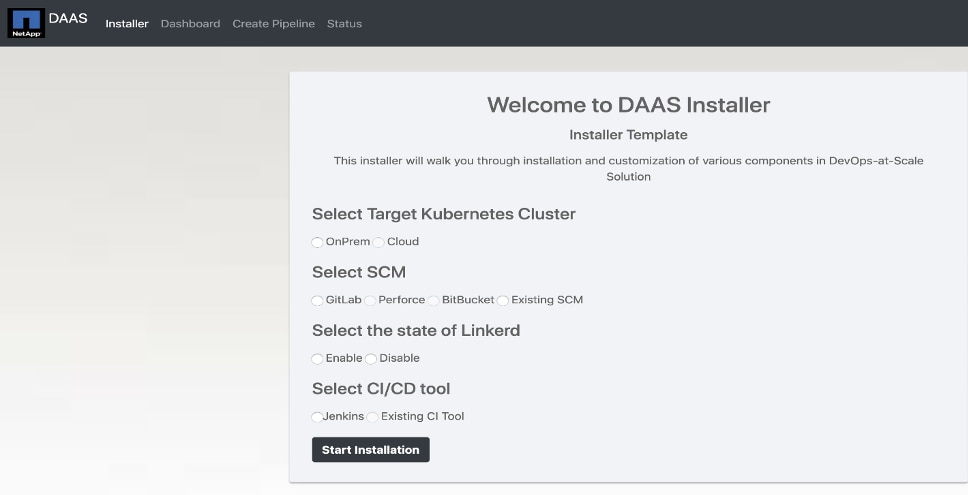Click the installer description paragraph

(x=628, y=168)
